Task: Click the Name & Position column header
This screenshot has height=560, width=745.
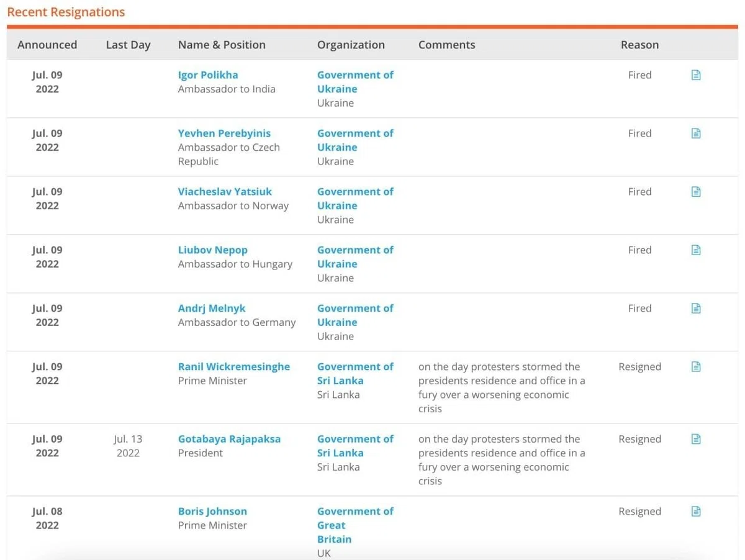Action: click(222, 45)
